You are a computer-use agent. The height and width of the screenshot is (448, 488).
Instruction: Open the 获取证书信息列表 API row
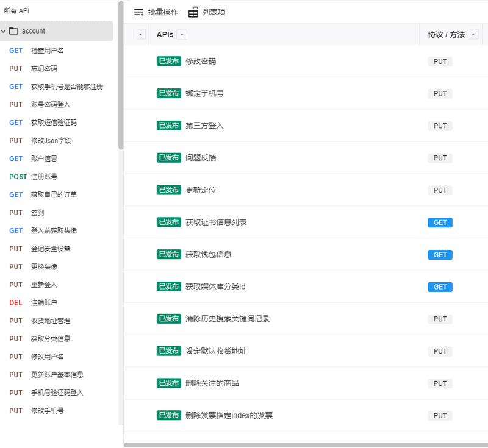[x=306, y=222]
